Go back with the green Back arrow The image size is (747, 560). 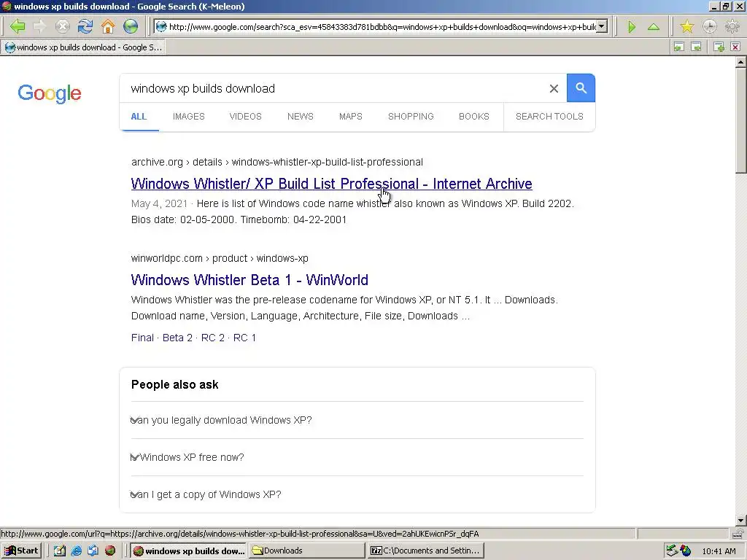point(18,26)
